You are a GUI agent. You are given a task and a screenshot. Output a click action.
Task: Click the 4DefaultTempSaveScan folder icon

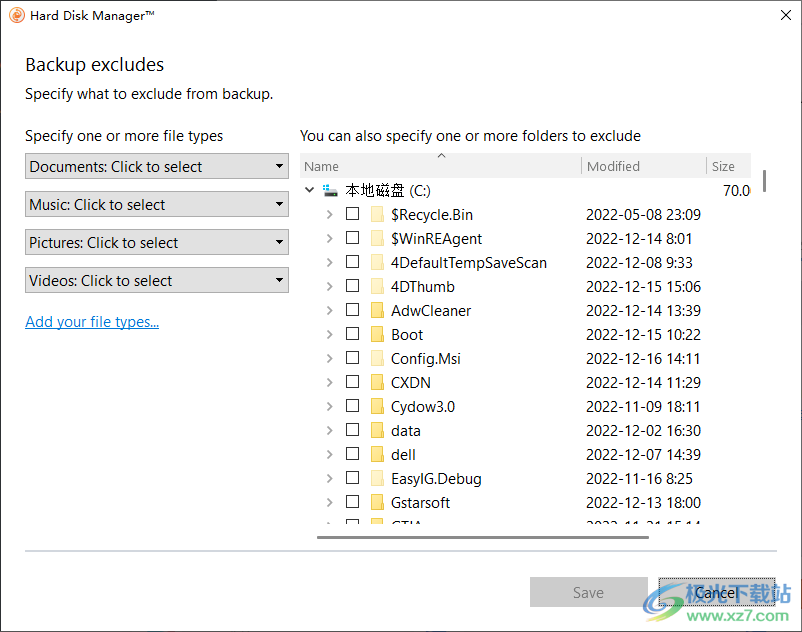(x=377, y=262)
